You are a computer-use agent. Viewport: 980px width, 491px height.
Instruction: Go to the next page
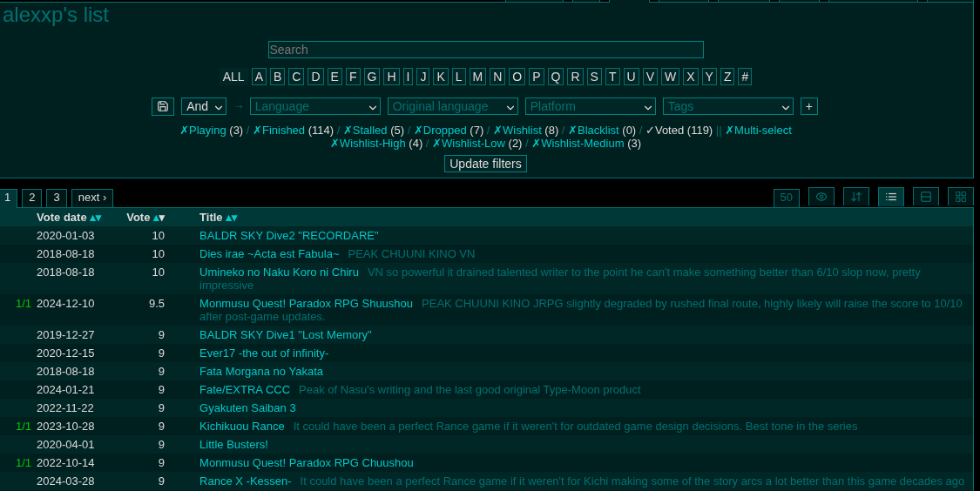(x=91, y=198)
